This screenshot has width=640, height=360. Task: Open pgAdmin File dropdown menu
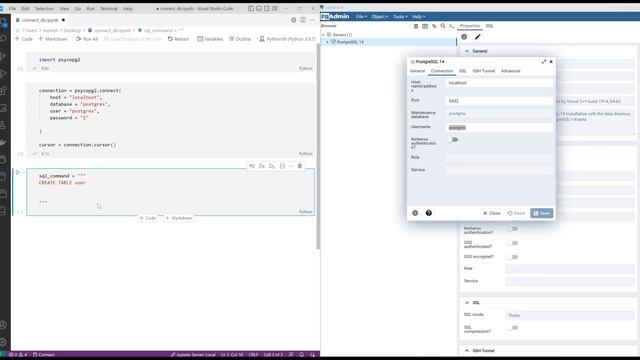point(361,17)
